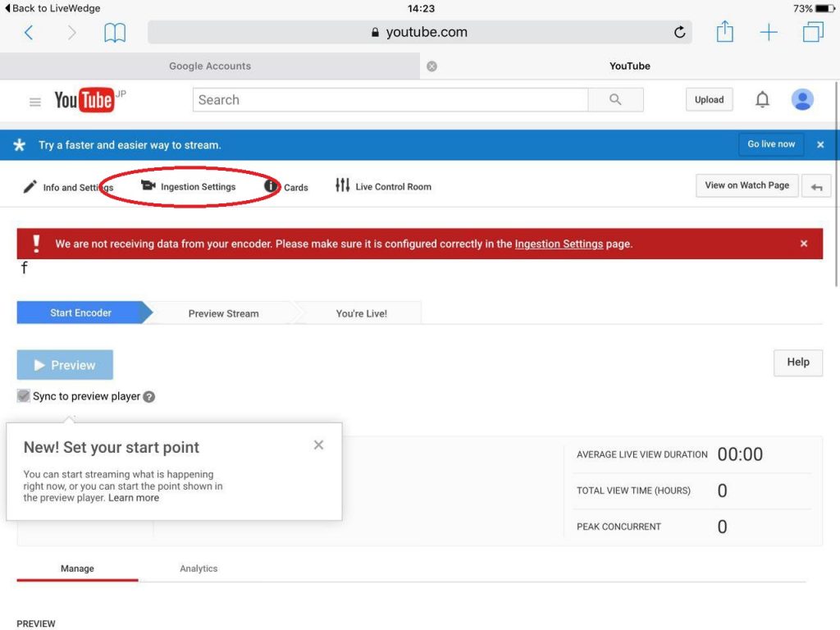Image resolution: width=840 pixels, height=630 pixels.
Task: Focus the YouTube Search field
Action: point(390,99)
